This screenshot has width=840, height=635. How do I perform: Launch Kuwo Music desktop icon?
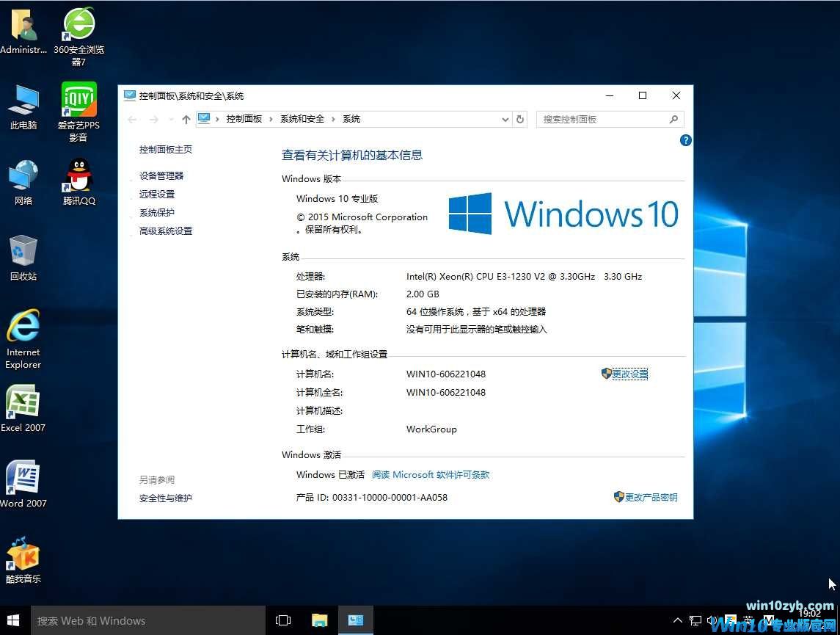(23, 555)
